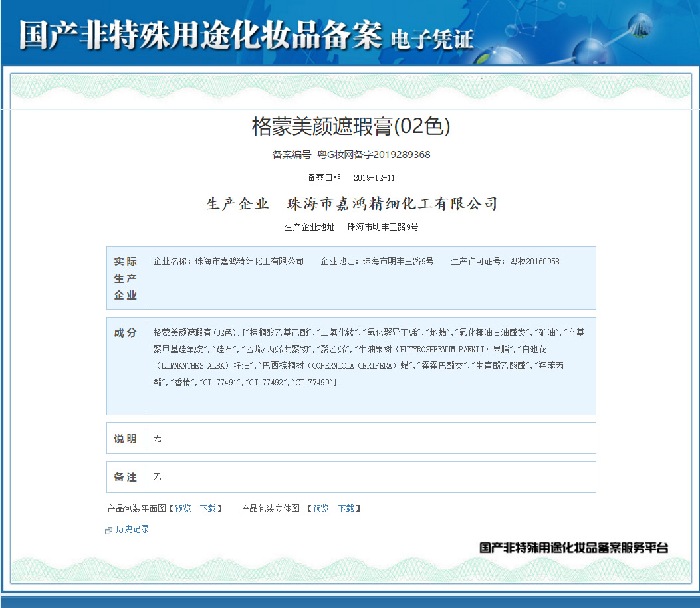Click the production license number 粤妆20160958
This screenshot has height=608, width=700.
(x=534, y=261)
